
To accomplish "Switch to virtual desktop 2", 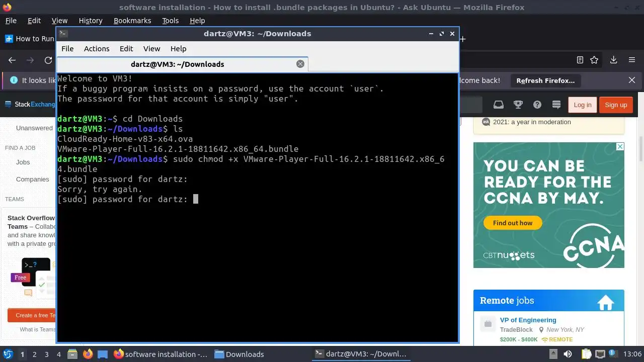I will pyautogui.click(x=34, y=354).
